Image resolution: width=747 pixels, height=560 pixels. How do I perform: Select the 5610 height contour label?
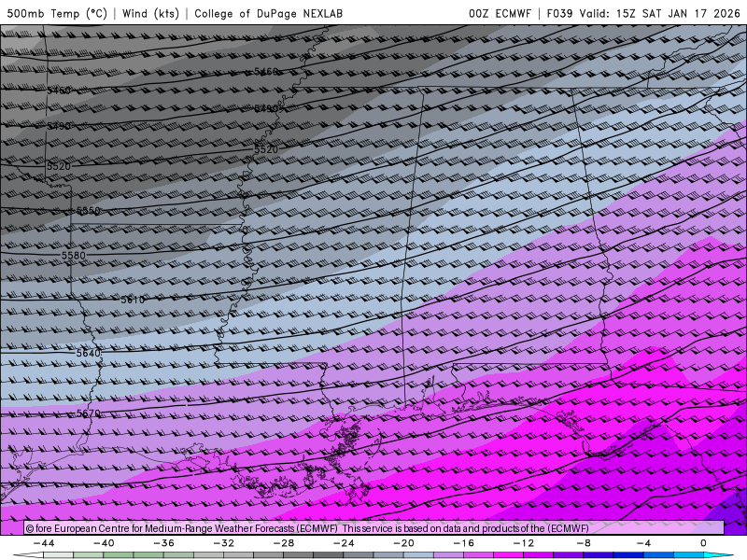point(133,300)
